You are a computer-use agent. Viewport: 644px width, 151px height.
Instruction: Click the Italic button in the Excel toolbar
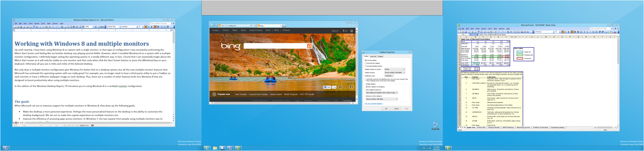pos(566,32)
